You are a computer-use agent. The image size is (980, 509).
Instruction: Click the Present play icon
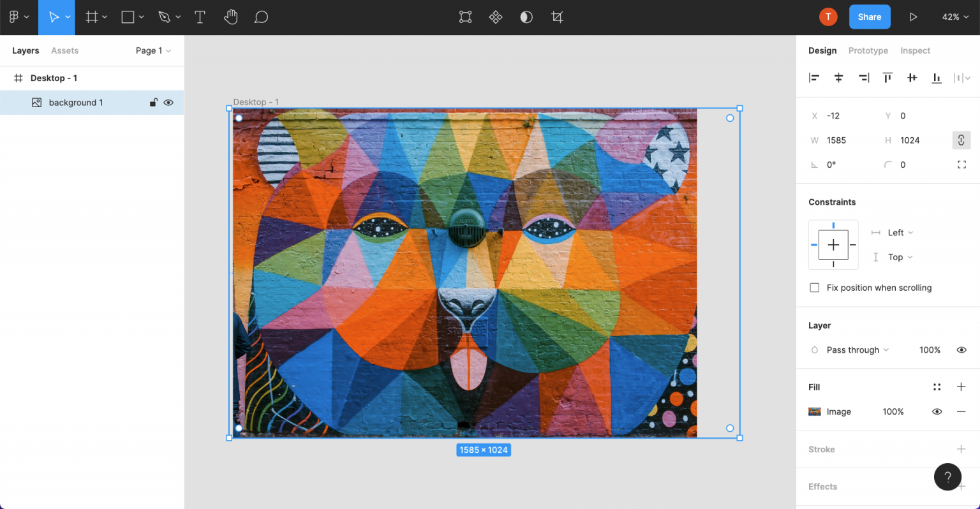pos(913,17)
